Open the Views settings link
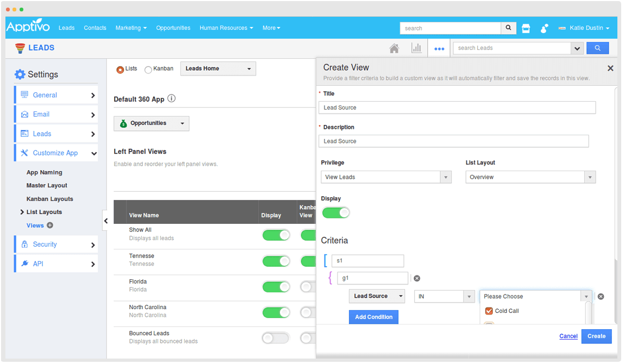Image resolution: width=625 pixels, height=364 pixels. pos(35,226)
